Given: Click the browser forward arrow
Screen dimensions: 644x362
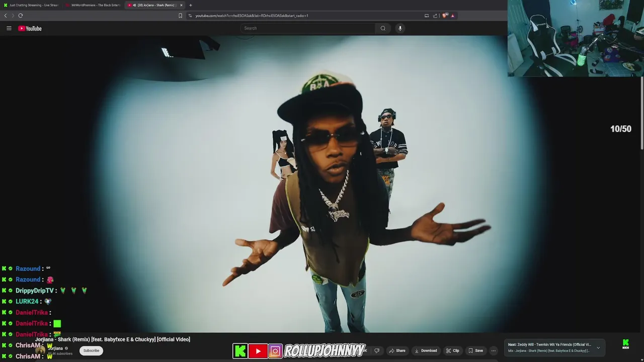Looking at the screenshot, I should click(13, 16).
